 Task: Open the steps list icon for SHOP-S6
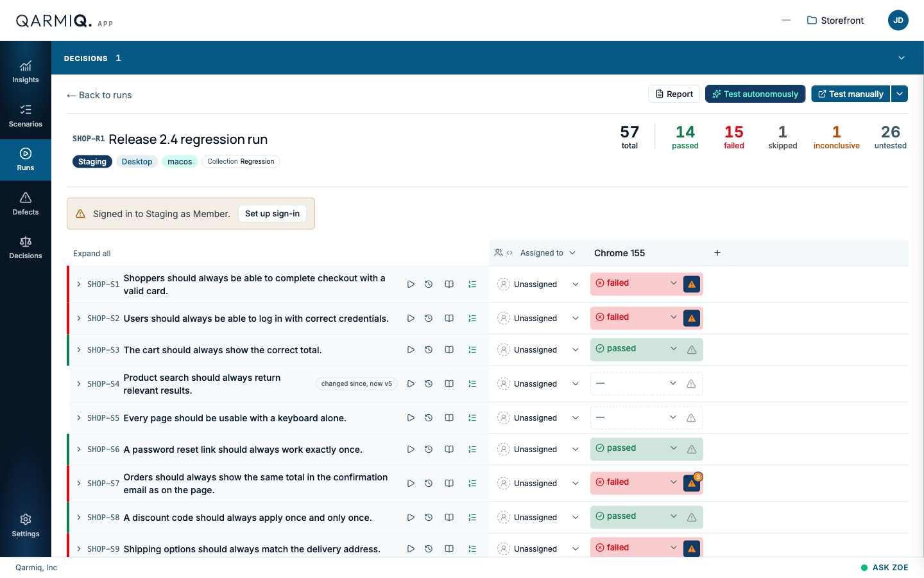pyautogui.click(x=472, y=450)
